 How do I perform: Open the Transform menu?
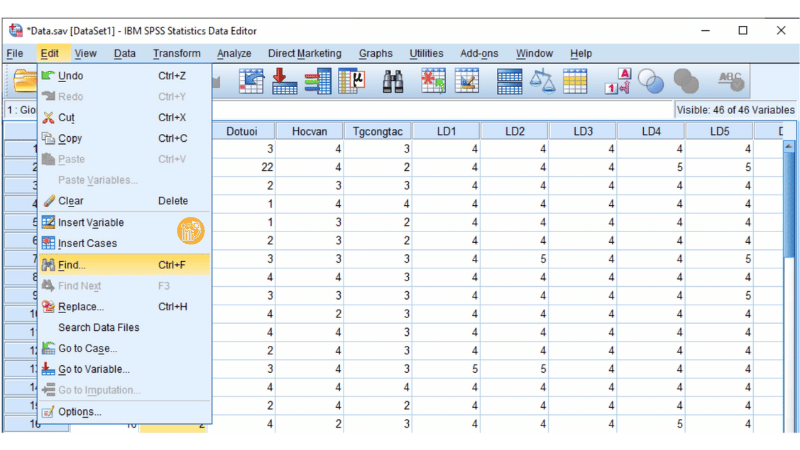click(x=176, y=53)
